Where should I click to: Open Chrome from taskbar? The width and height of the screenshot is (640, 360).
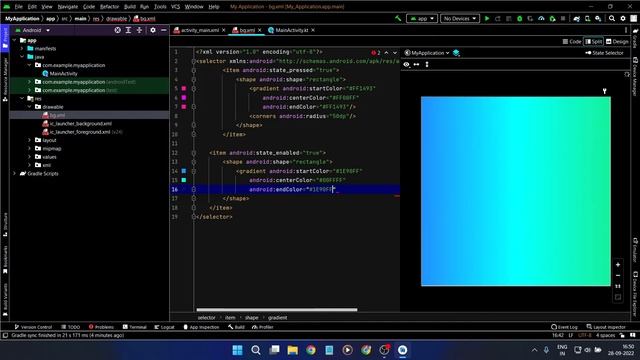pos(311,350)
